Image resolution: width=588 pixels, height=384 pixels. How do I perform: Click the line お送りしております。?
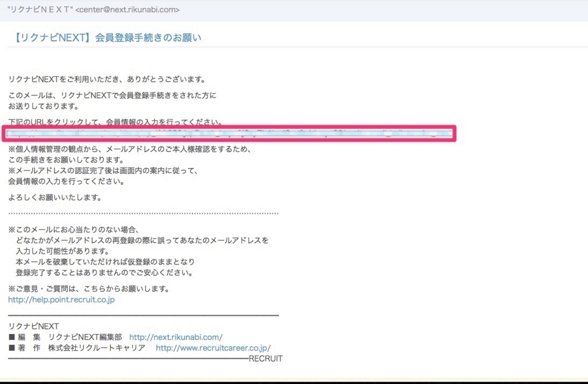click(x=44, y=106)
